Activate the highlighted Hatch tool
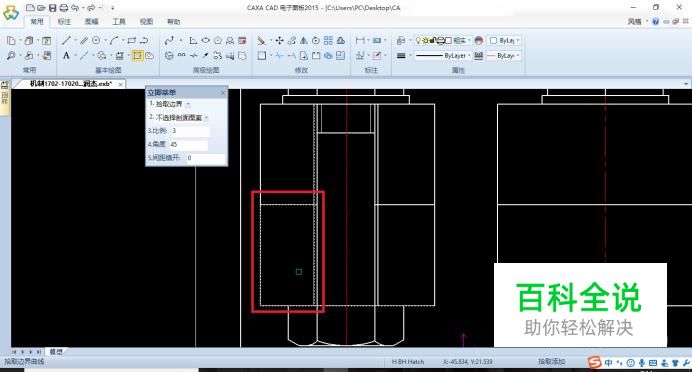This screenshot has width=692, height=372. coord(137,56)
